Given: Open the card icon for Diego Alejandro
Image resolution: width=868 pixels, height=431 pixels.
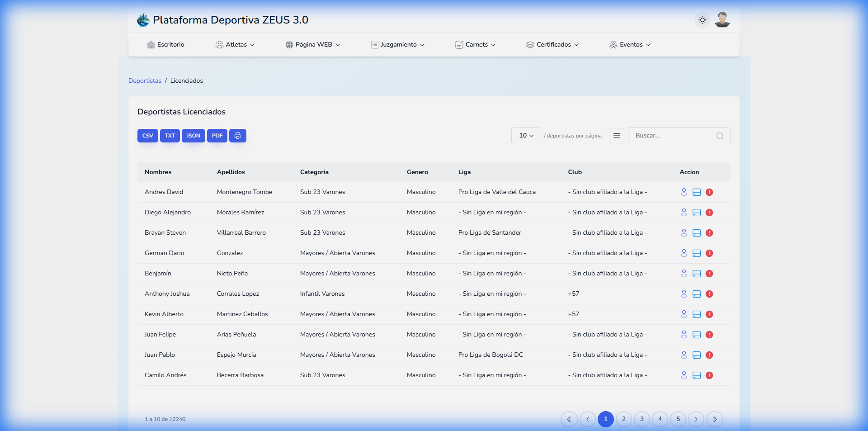Looking at the screenshot, I should (x=697, y=213).
